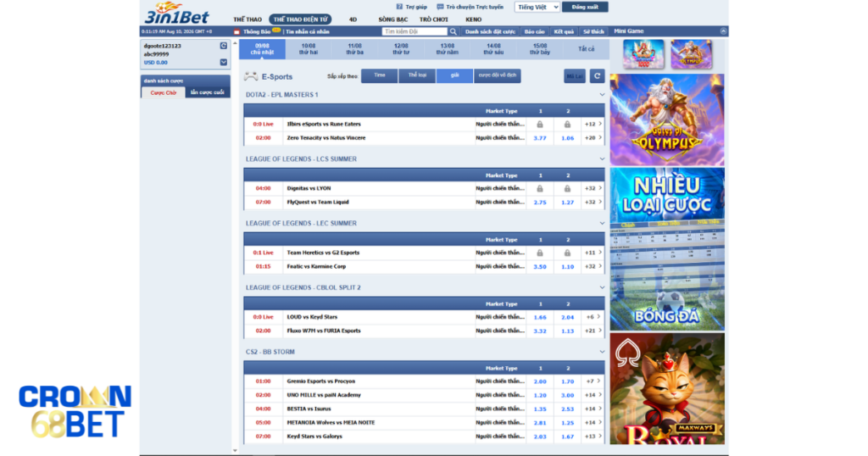Screen dimensions: 868x456
Task: Click the locked odds 1 for Ilbirs eSports
Action: [540, 125]
